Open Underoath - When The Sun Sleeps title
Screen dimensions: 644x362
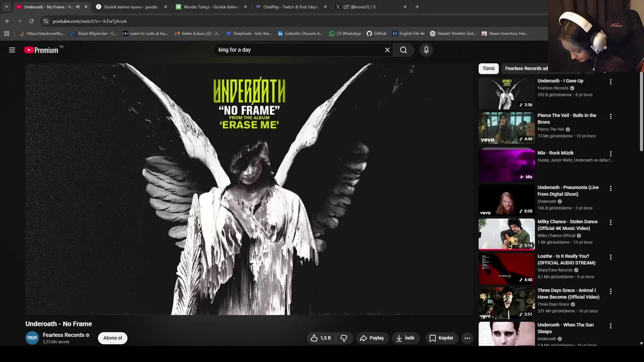[x=566, y=328]
